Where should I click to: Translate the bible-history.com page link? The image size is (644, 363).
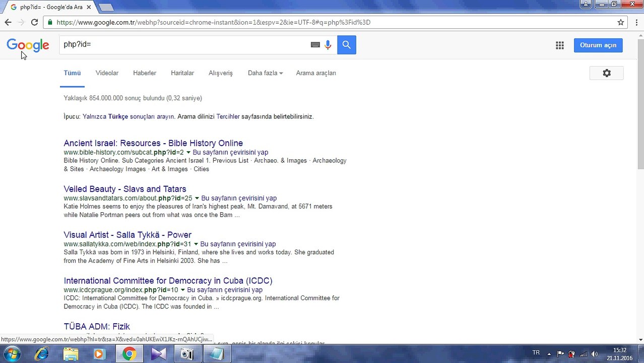(230, 152)
